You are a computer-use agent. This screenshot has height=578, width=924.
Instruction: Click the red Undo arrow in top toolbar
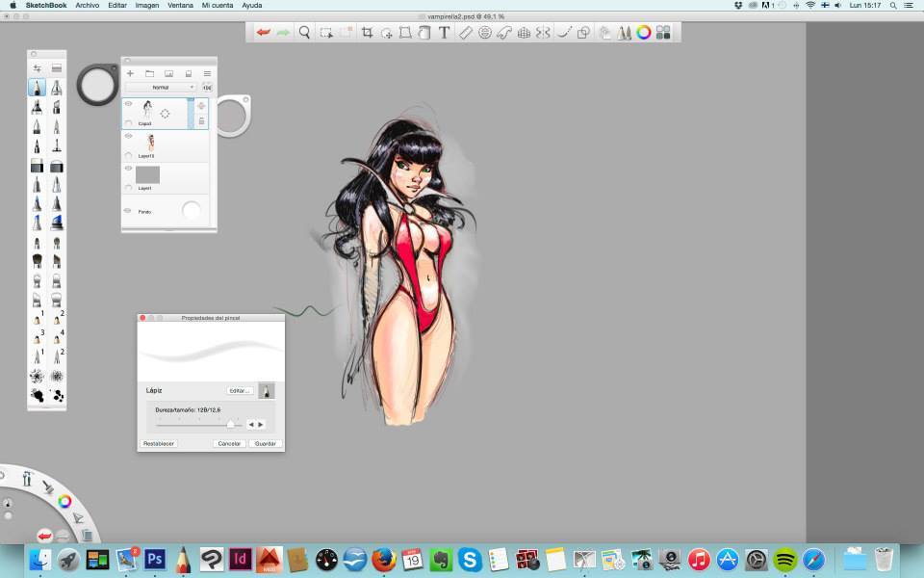[263, 33]
